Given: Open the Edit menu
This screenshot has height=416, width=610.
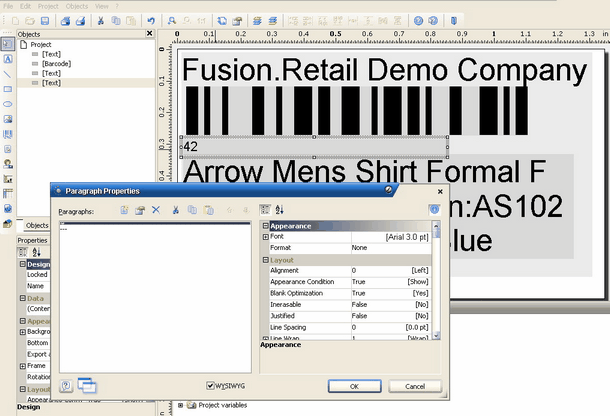Looking at the screenshot, I should pos(25,6).
